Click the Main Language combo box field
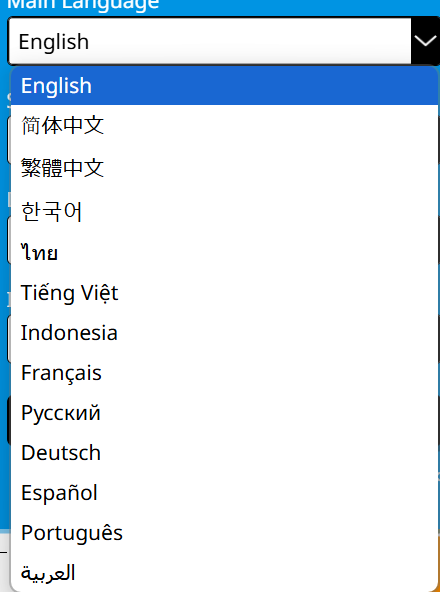The height and width of the screenshot is (592, 440). (224, 41)
